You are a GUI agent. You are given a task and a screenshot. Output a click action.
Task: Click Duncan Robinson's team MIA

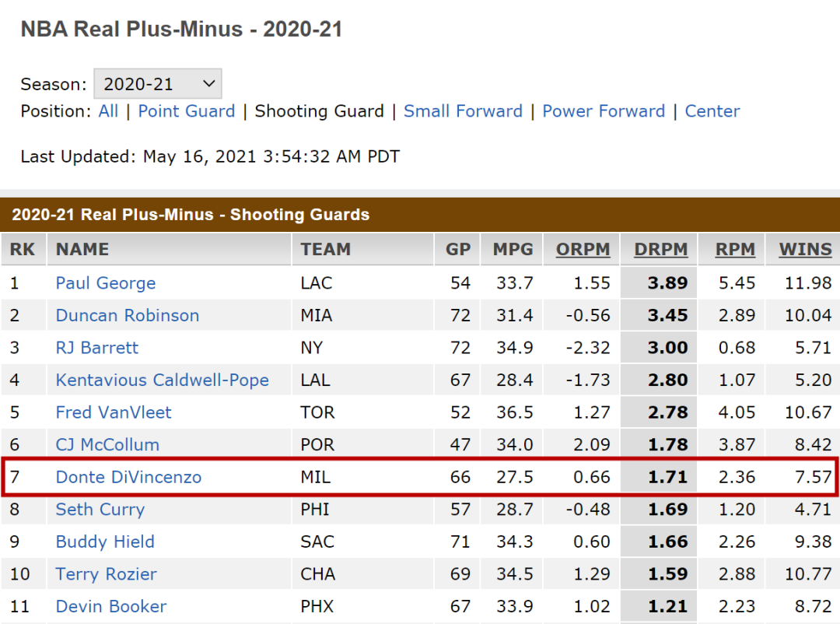[x=316, y=315]
